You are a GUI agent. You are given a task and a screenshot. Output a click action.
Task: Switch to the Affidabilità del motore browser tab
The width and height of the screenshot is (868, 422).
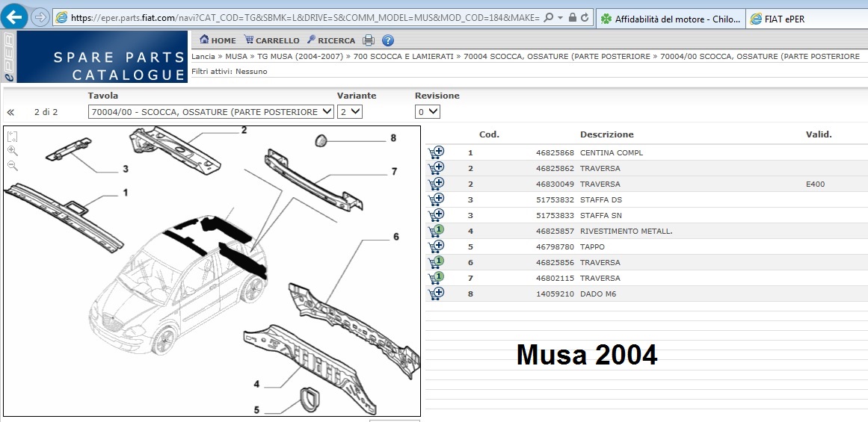[671, 19]
